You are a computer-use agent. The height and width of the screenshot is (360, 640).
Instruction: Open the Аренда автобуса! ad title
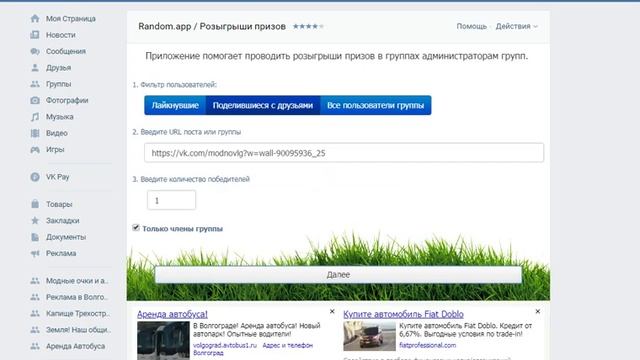click(172, 314)
